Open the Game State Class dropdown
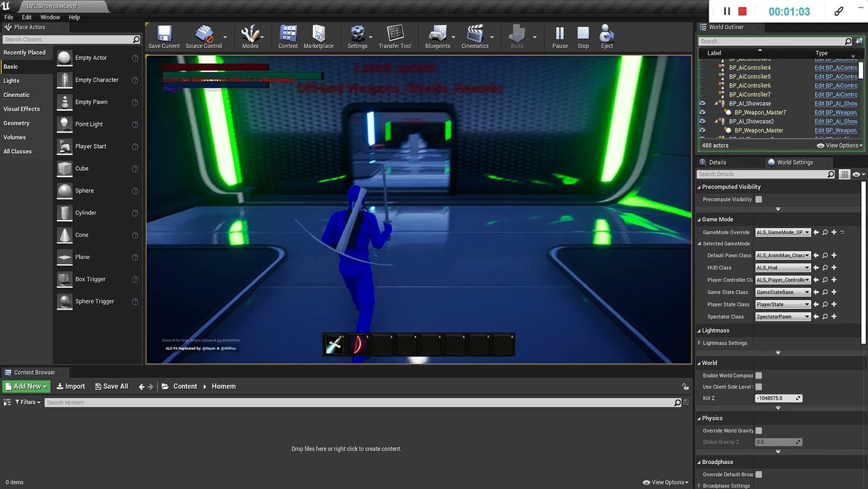Image resolution: width=868 pixels, height=489 pixels. 783,292
